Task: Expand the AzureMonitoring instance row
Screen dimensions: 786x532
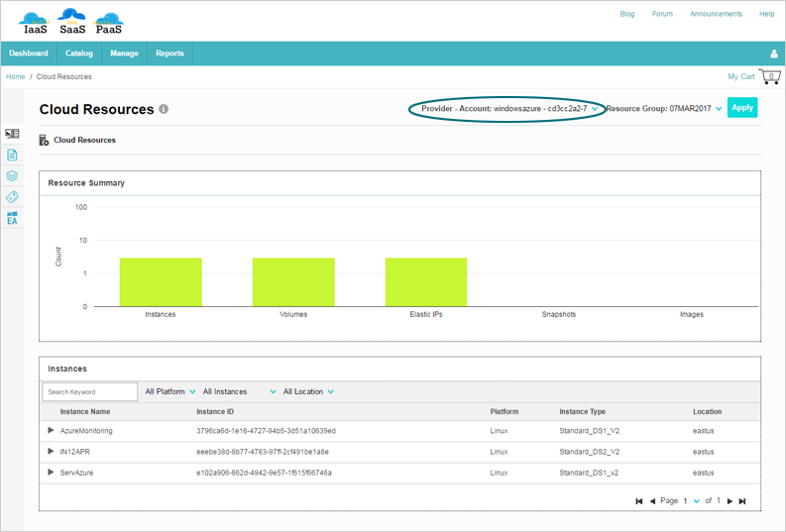Action: pyautogui.click(x=51, y=430)
